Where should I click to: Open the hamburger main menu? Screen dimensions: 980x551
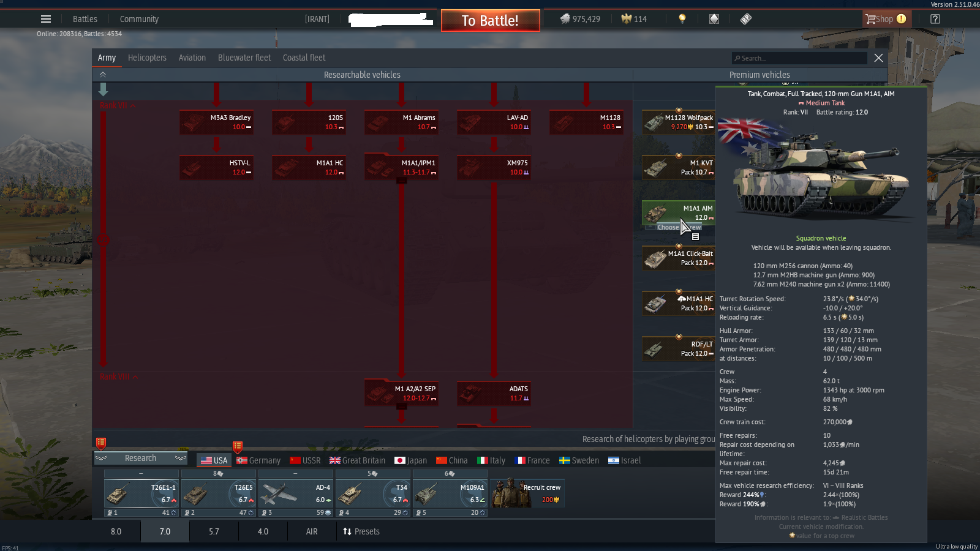pos(46,19)
